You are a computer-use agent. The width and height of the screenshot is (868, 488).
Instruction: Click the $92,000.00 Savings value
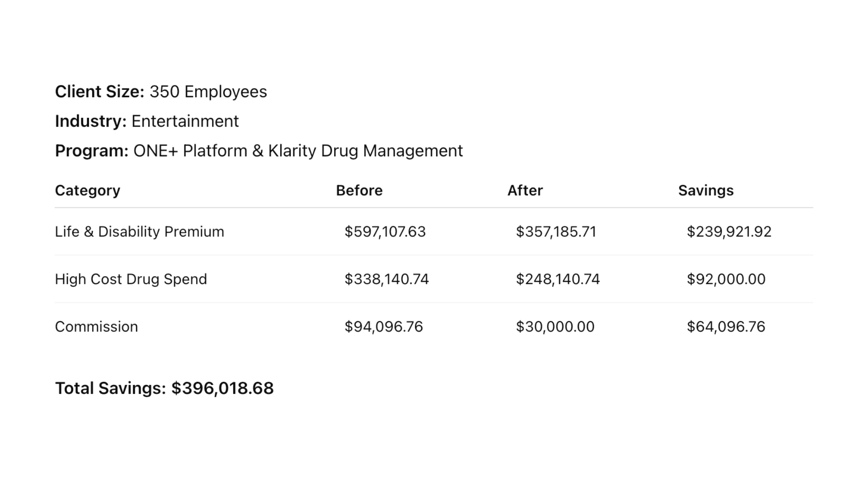pyautogui.click(x=726, y=279)
